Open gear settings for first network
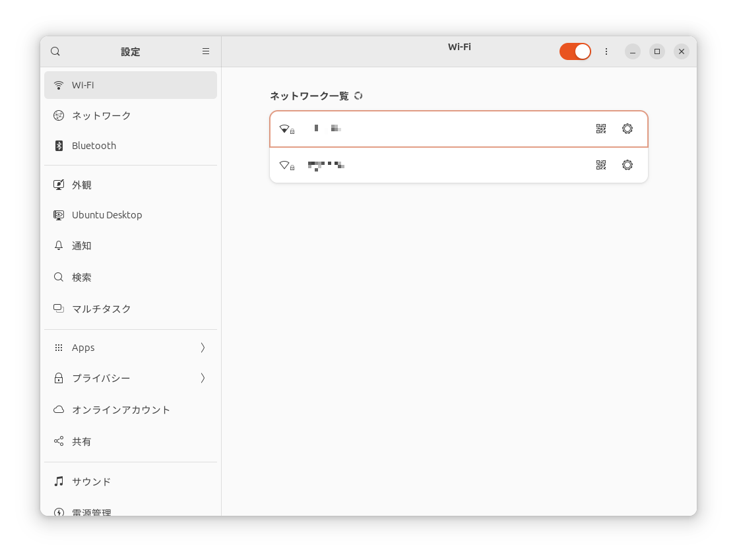Viewport: 737px width, 560px height. (x=627, y=129)
